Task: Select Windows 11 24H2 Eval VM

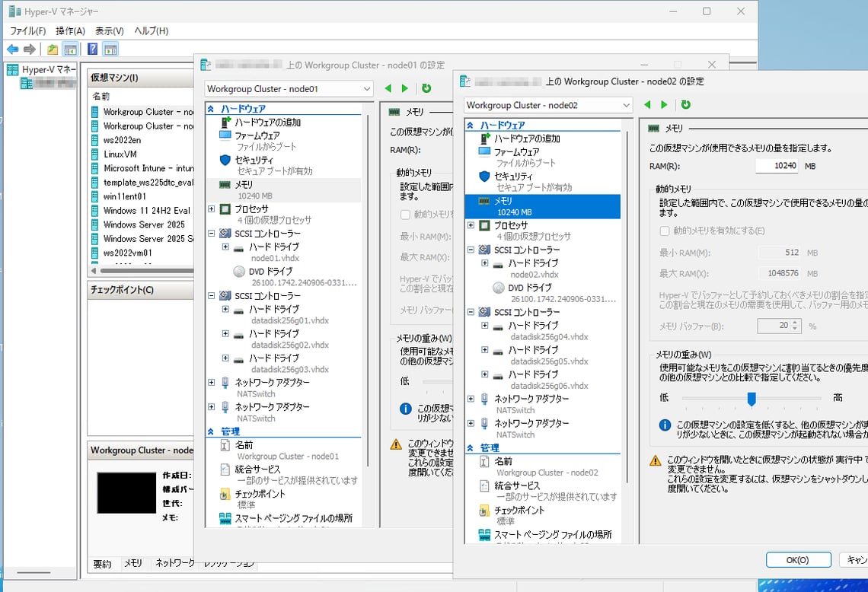Action: pos(147,211)
